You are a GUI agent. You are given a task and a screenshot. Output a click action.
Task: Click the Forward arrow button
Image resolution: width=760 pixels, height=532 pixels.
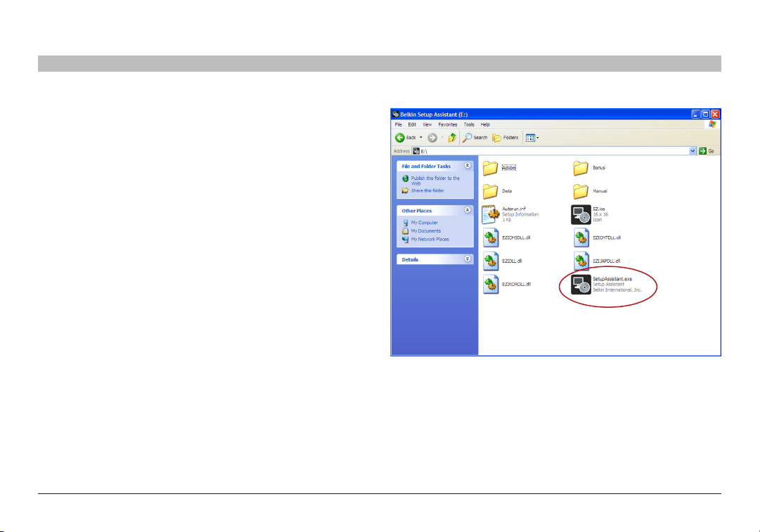pyautogui.click(x=432, y=138)
